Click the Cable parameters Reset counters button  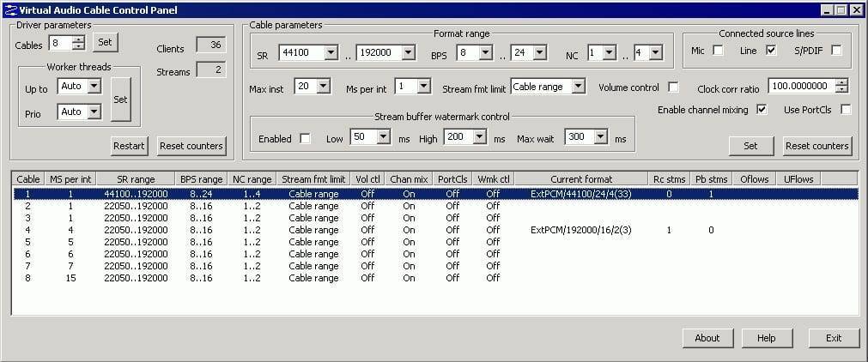816,146
